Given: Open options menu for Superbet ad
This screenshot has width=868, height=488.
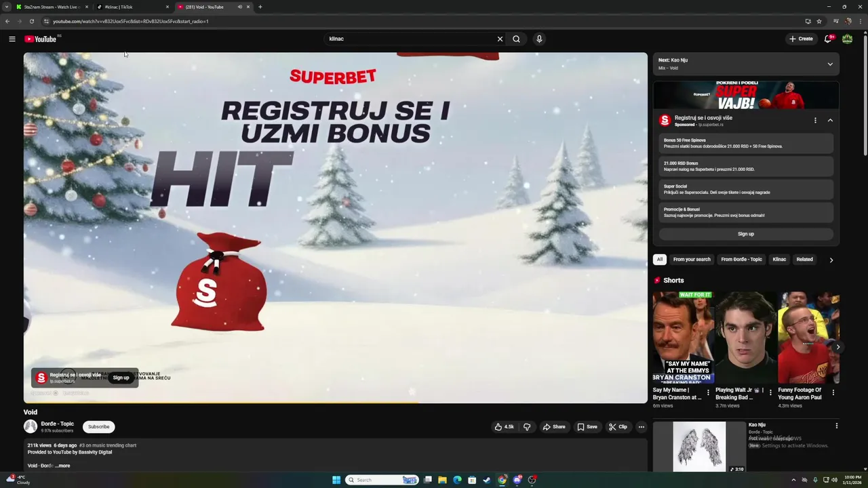Looking at the screenshot, I should pyautogui.click(x=815, y=121).
